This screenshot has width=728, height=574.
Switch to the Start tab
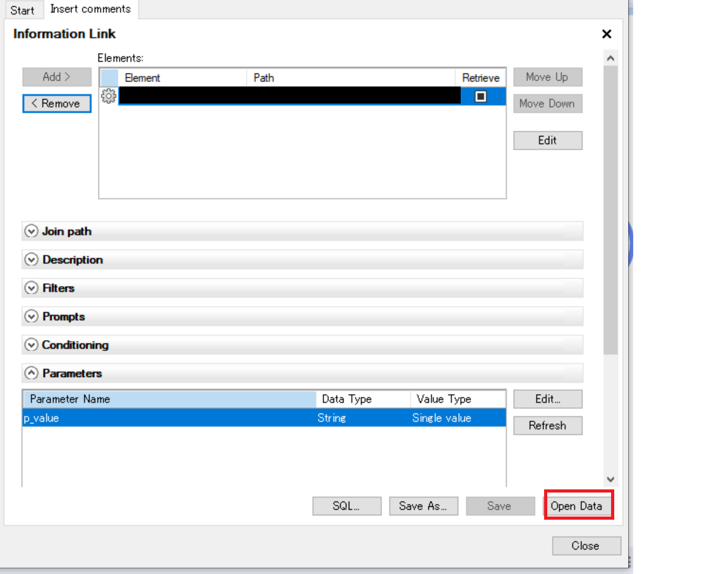pyautogui.click(x=22, y=10)
